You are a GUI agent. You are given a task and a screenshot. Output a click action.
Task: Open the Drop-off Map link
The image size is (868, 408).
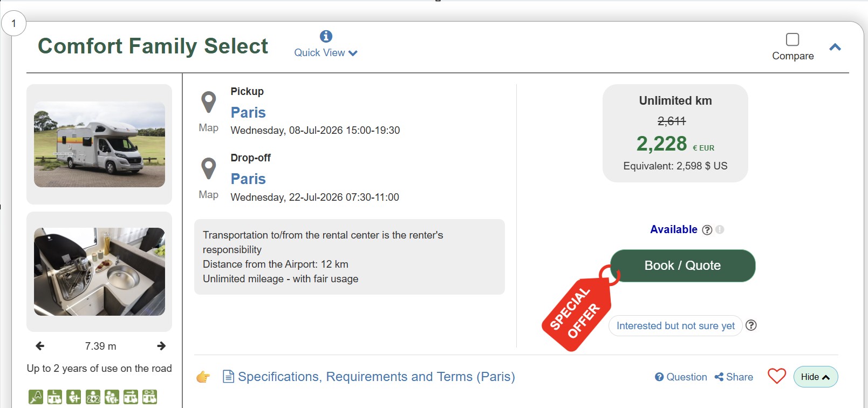pos(209,195)
